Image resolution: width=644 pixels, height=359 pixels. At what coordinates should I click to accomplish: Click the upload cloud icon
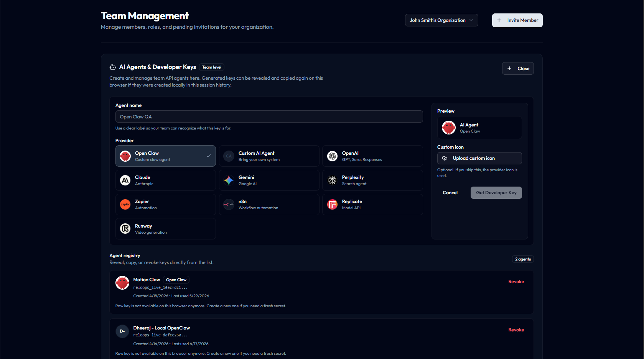click(445, 158)
